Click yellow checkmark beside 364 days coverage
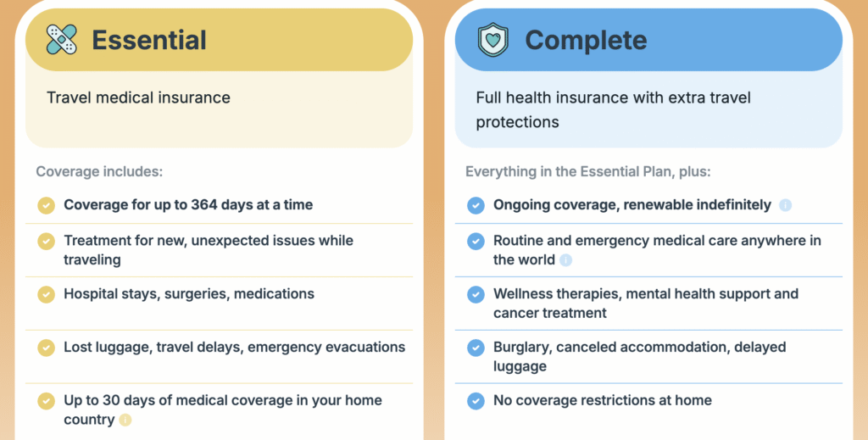This screenshot has height=440, width=868. coord(47,205)
